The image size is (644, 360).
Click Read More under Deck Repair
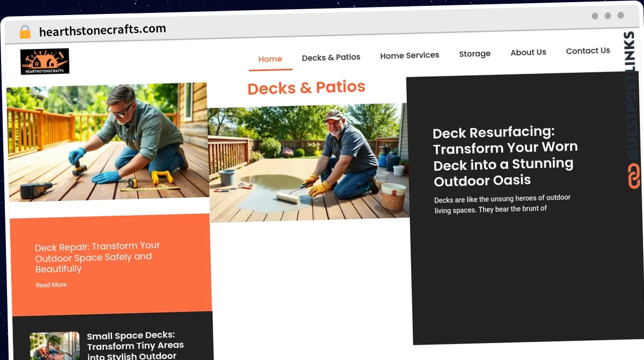pyautogui.click(x=52, y=285)
